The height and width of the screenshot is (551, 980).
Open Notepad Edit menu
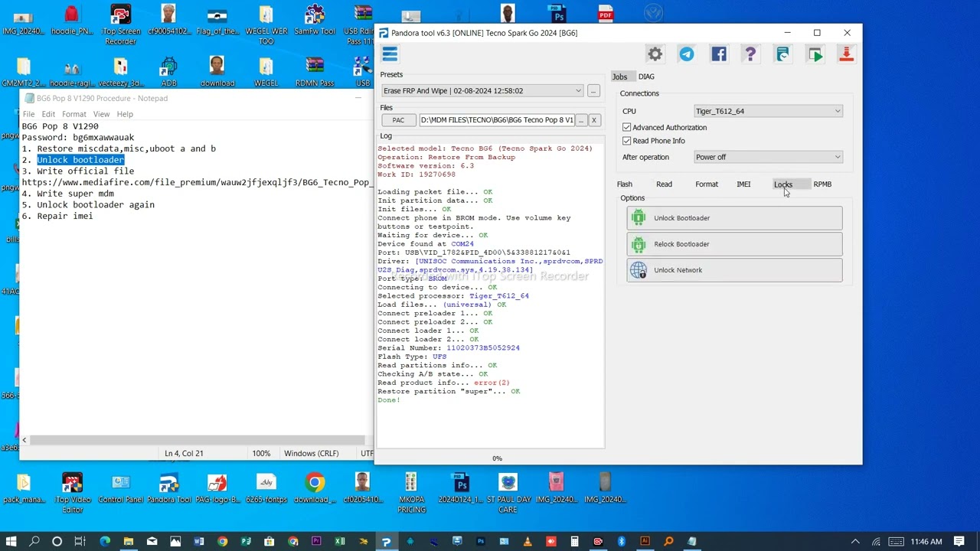point(48,114)
